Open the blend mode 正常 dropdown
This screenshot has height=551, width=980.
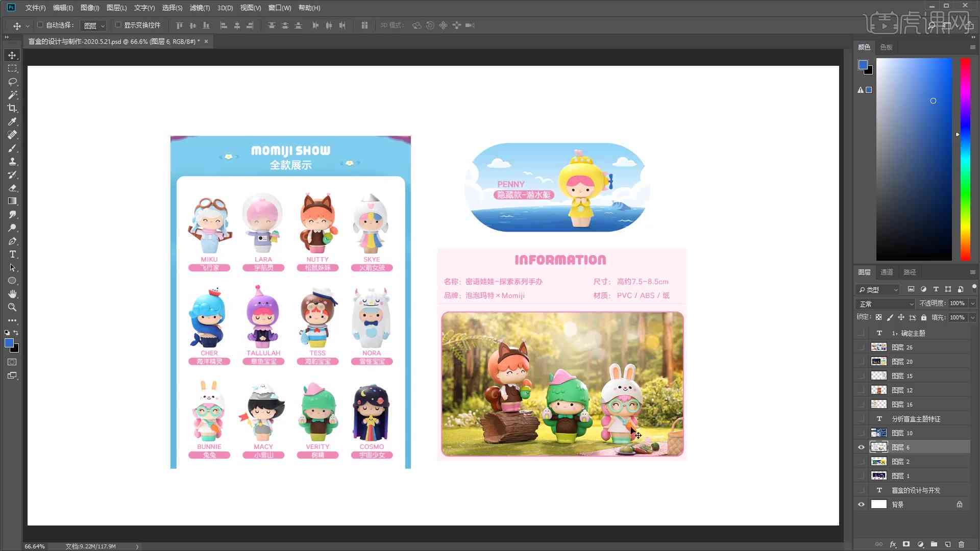point(886,304)
